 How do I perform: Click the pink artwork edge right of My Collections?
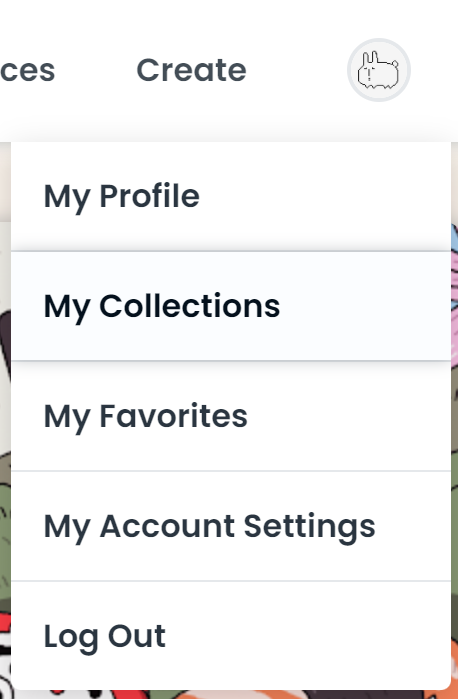point(454,308)
